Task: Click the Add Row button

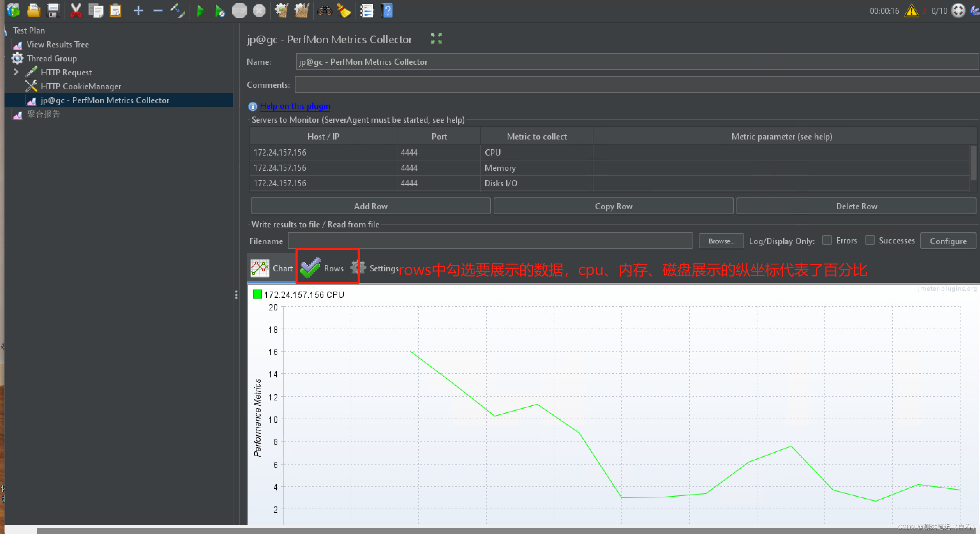Action: coord(371,206)
